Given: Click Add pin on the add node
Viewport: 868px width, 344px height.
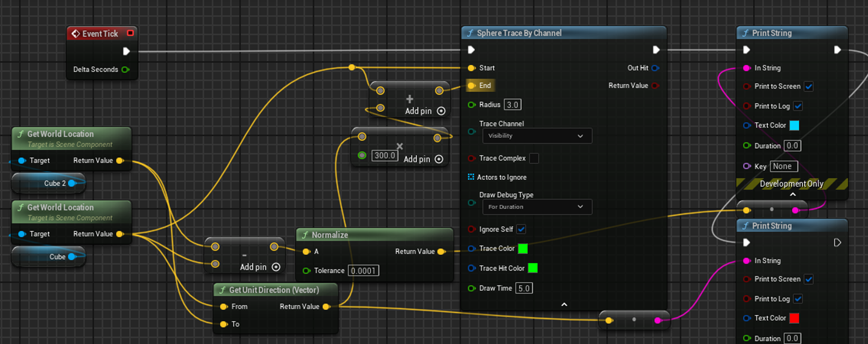Looking at the screenshot, I should (425, 111).
